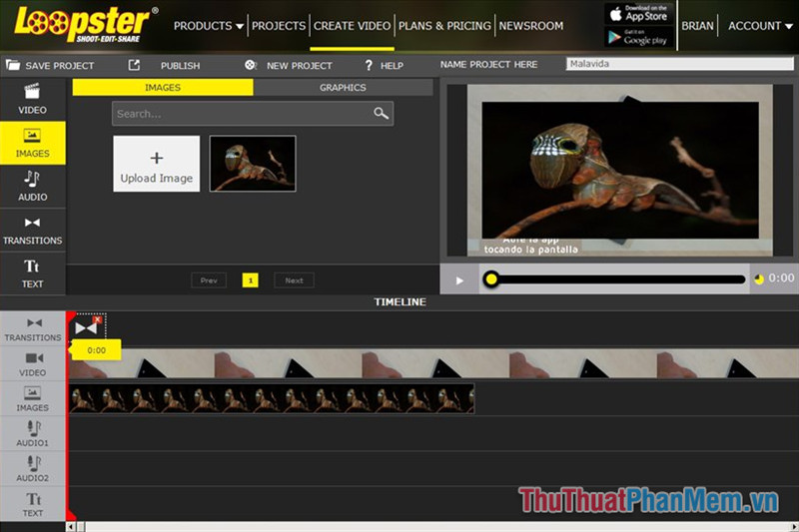Open the Video media panel
Viewport: 799px width, 532px height.
coord(33,99)
